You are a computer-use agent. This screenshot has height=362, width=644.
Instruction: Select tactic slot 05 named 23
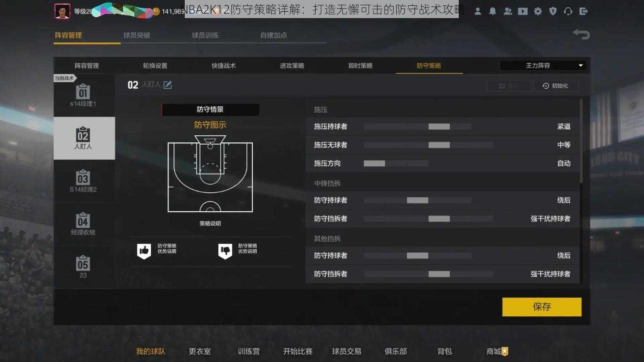84,267
